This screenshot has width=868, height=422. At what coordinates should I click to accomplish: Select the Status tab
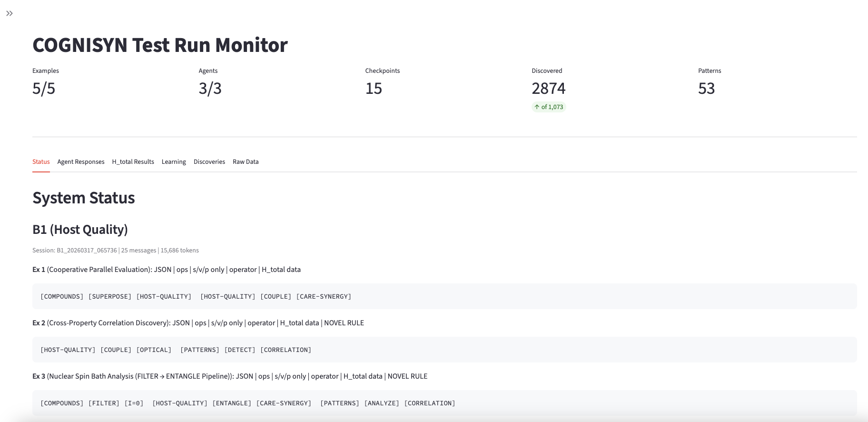41,161
